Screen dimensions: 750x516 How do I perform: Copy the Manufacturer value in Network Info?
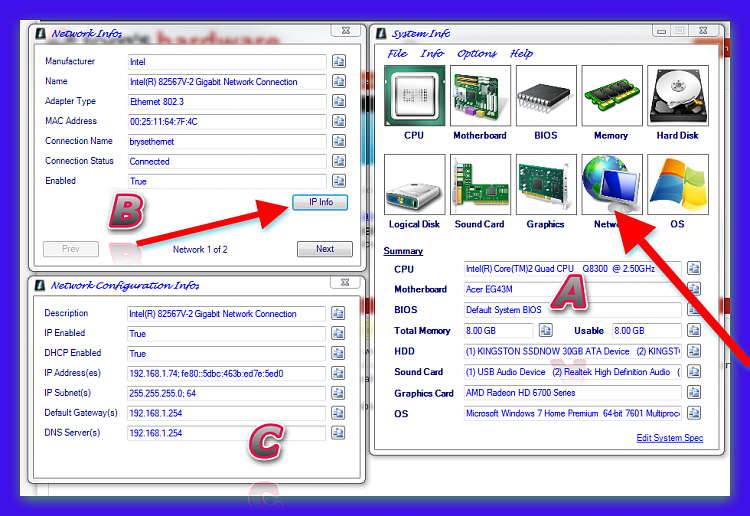click(x=339, y=61)
